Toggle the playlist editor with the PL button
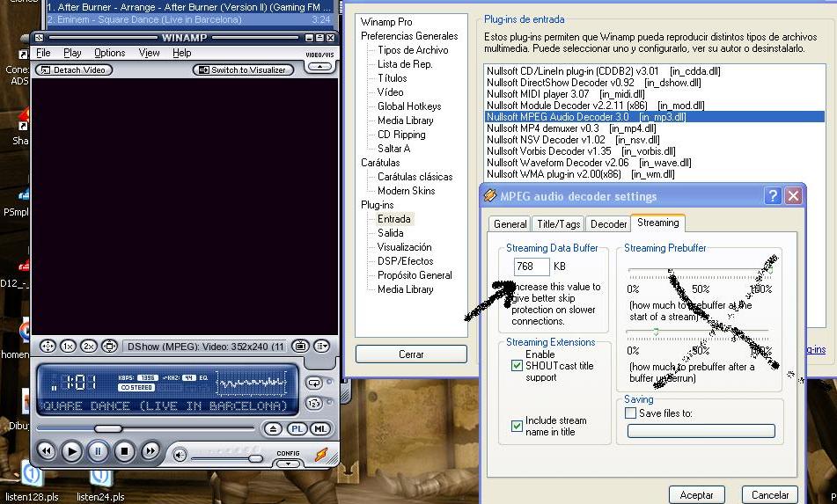The width and height of the screenshot is (837, 504). tap(297, 429)
